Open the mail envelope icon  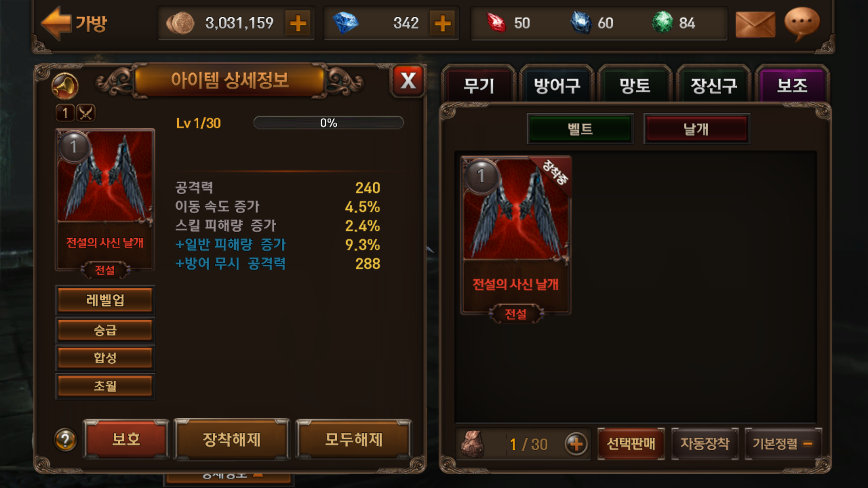[755, 24]
